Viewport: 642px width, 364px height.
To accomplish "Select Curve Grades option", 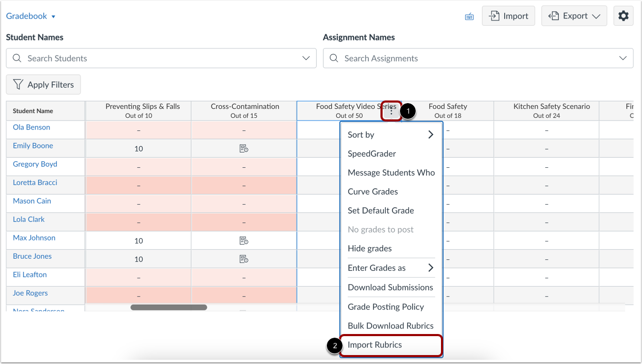I will (391, 191).
